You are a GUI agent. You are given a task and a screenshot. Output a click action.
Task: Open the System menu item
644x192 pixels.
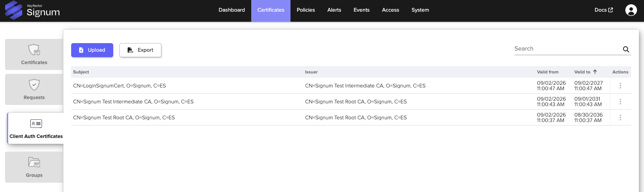[420, 10]
